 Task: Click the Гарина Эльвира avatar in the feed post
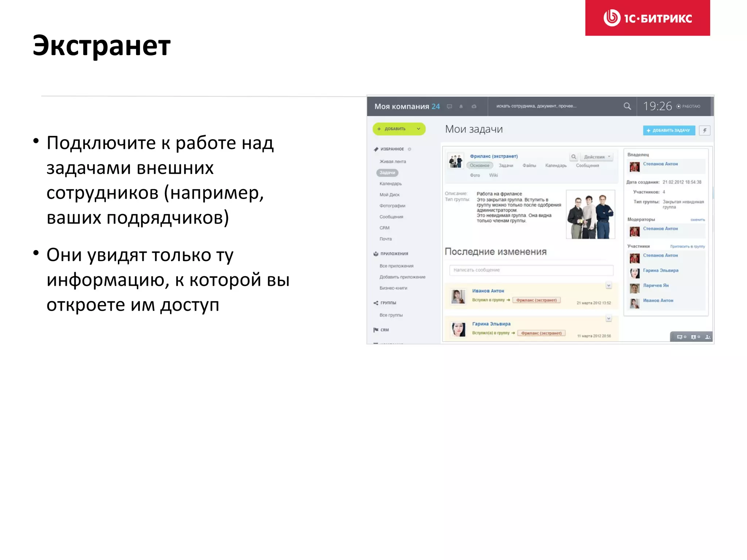tap(458, 329)
